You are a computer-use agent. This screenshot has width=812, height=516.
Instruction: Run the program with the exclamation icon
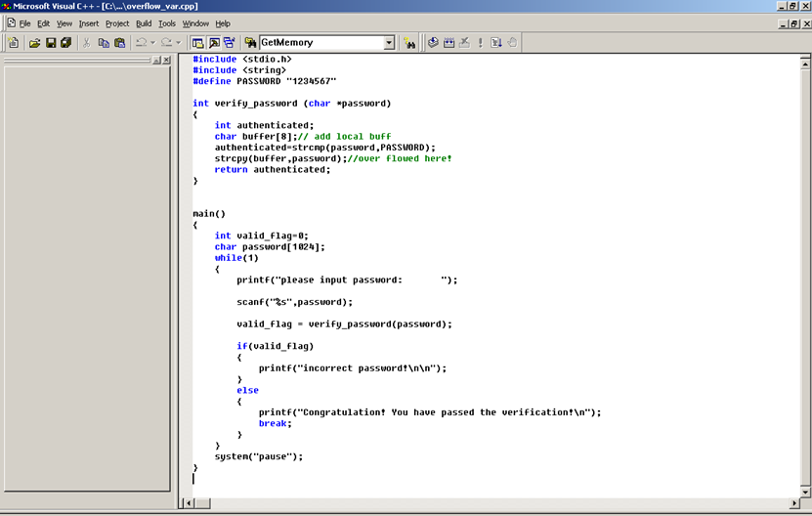(x=480, y=43)
